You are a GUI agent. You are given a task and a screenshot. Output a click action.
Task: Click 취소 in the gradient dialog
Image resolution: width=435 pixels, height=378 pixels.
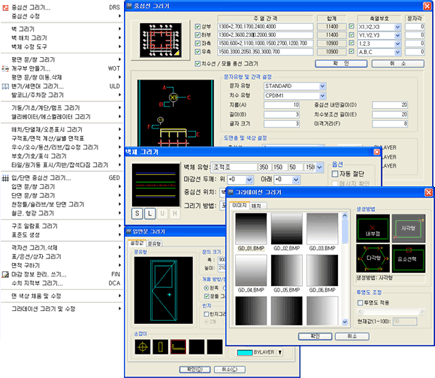[x=352, y=336]
